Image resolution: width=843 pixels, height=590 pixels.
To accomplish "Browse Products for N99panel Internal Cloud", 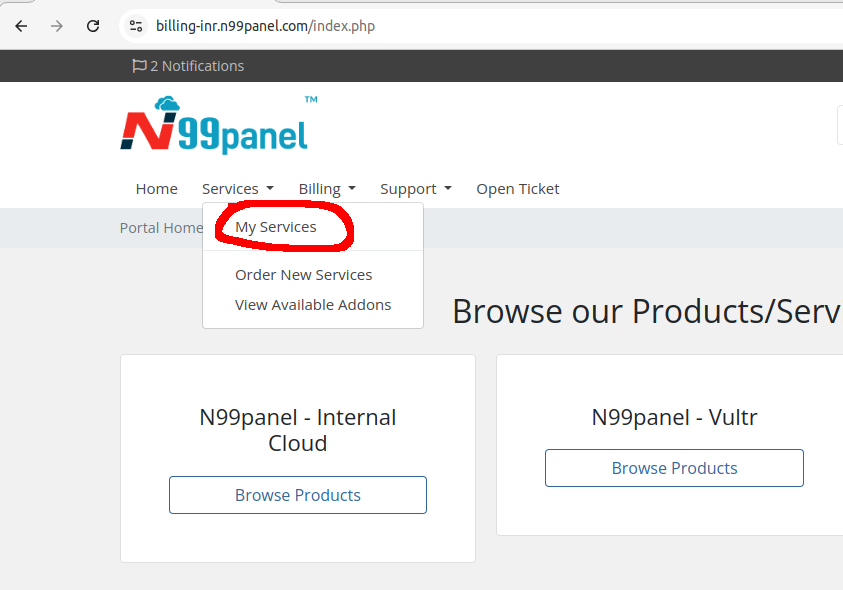I will point(298,495).
